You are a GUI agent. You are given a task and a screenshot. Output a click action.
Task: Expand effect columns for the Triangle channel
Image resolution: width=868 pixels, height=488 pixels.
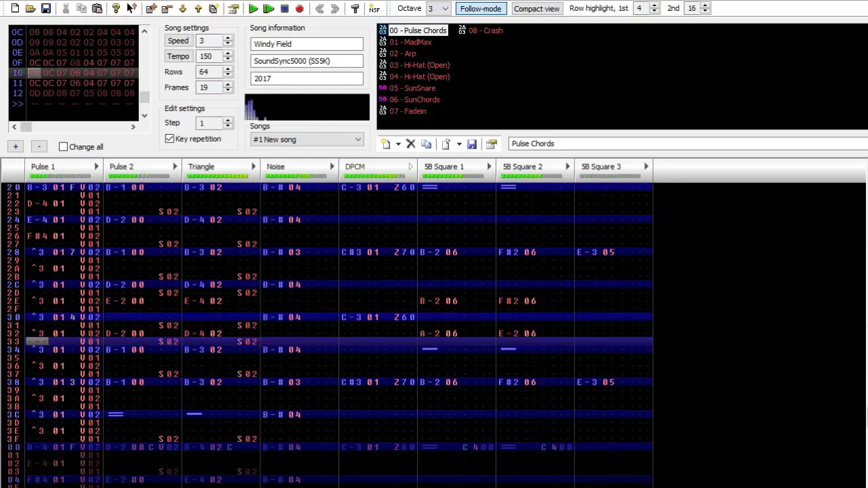click(x=254, y=167)
